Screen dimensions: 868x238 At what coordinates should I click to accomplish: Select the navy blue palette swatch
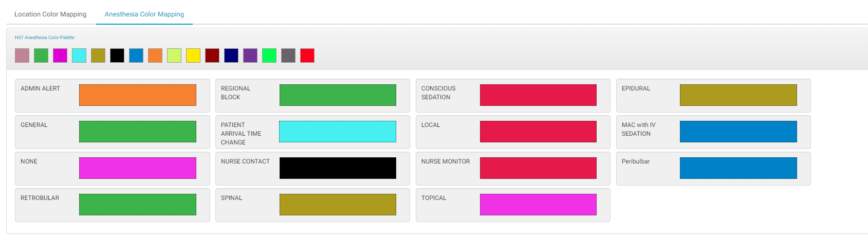point(231,56)
